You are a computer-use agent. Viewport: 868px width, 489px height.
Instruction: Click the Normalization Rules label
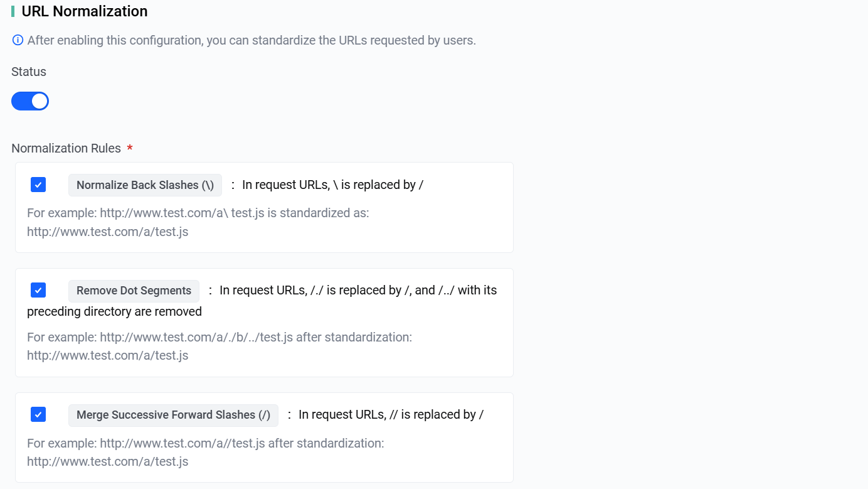(66, 148)
